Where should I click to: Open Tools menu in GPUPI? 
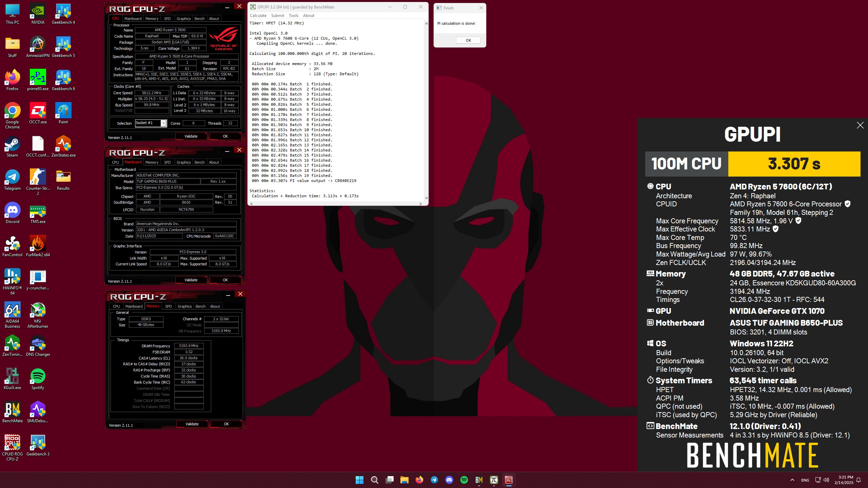(x=293, y=16)
